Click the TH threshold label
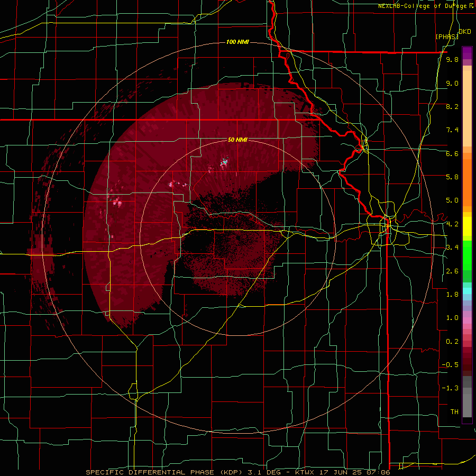The height and width of the screenshot is (476, 476). click(454, 412)
